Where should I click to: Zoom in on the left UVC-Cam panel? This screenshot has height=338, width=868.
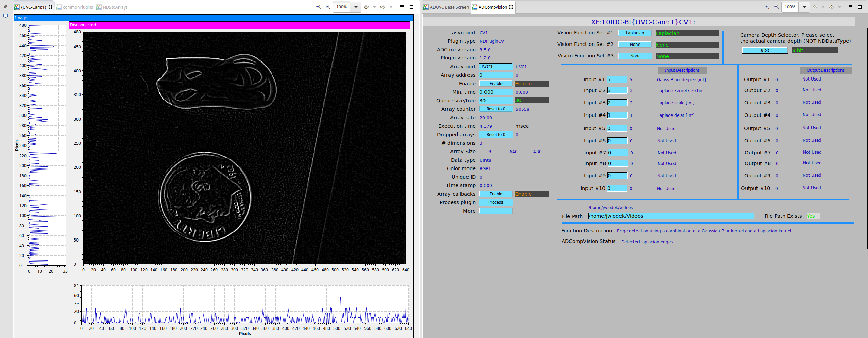pos(318,7)
